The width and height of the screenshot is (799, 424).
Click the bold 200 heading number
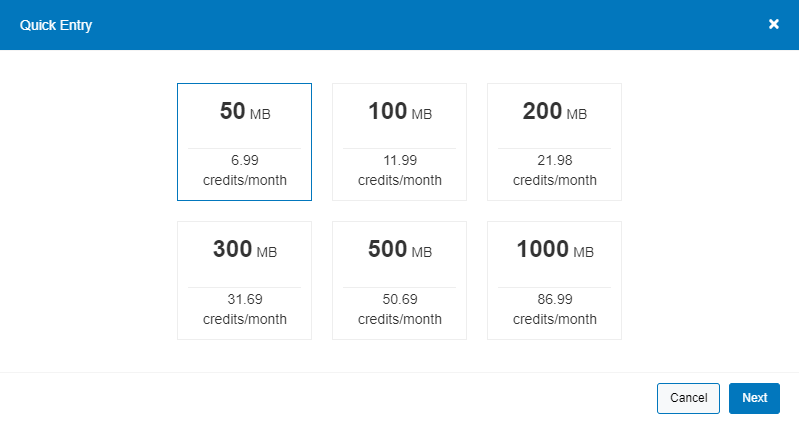click(542, 111)
